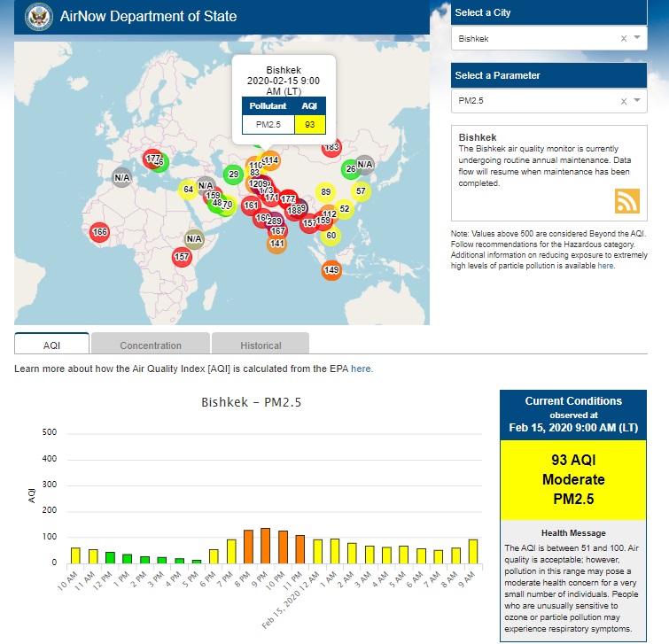Screen dimensions: 669x644
Task: Open the Historical tab
Action: tap(261, 345)
